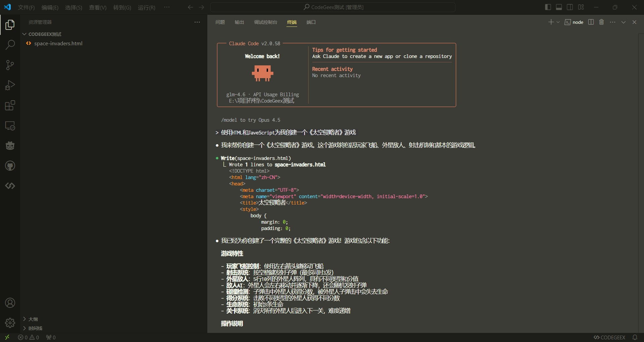
Task: Open space-invaders.html in the explorer
Action: (58, 43)
